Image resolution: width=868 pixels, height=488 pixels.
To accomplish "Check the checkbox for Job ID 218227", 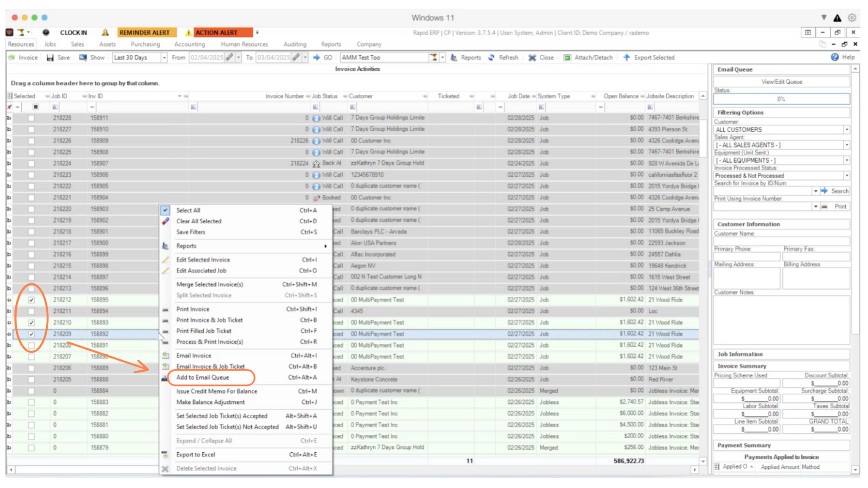I will 31,129.
